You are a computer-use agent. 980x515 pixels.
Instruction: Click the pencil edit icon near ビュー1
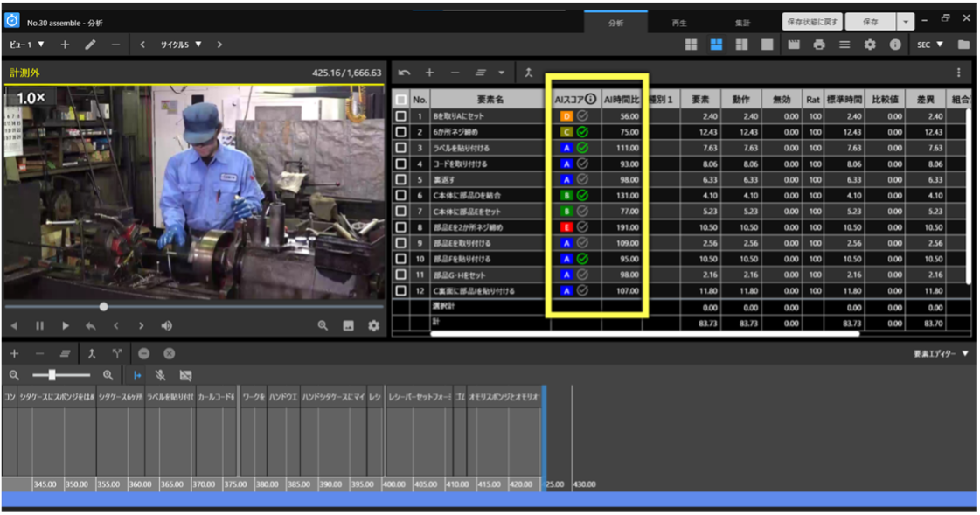pos(90,45)
